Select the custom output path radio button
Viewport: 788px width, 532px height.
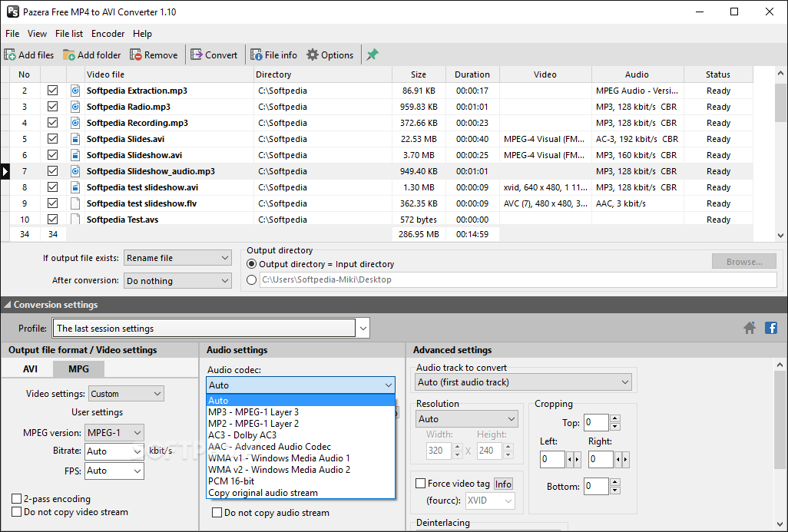coord(251,279)
